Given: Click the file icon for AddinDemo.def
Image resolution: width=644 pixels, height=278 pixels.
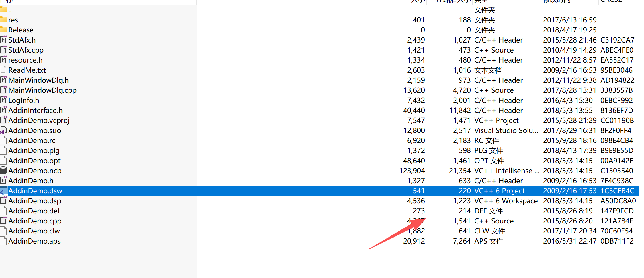Looking at the screenshot, I should coord(3,211).
